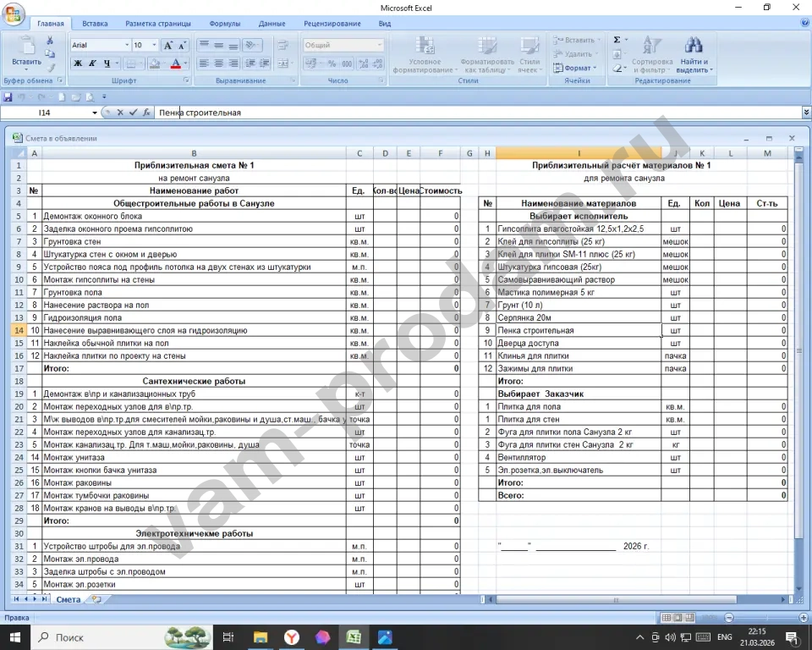This screenshot has height=650, width=812.
Task: Open the Arial font name dropdown
Action: tap(127, 45)
